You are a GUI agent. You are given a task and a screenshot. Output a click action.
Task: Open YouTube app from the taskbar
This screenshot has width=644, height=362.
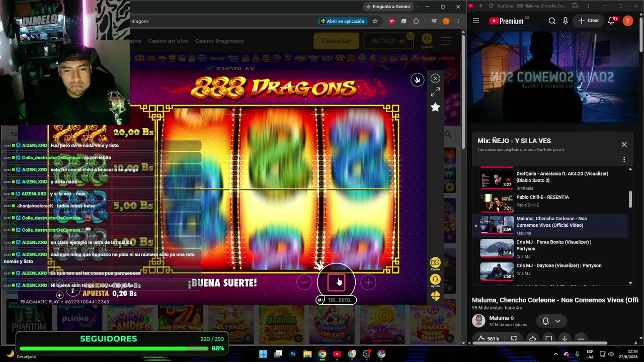coord(337,354)
